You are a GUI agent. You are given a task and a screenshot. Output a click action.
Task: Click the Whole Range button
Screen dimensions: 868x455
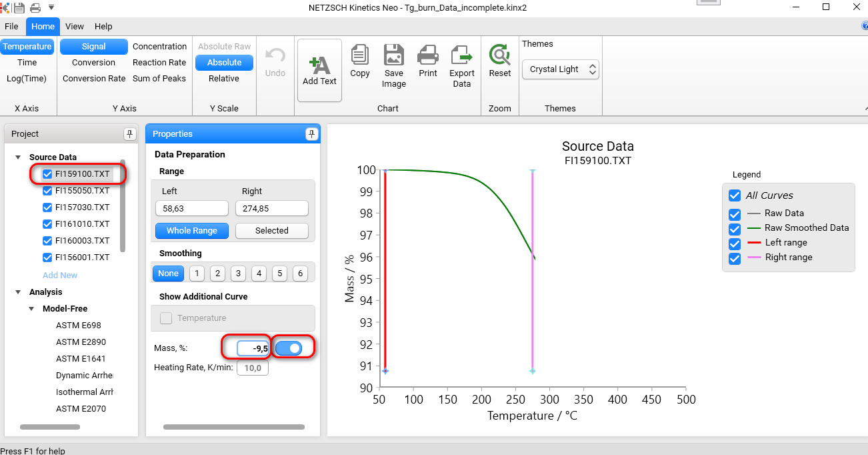point(191,230)
